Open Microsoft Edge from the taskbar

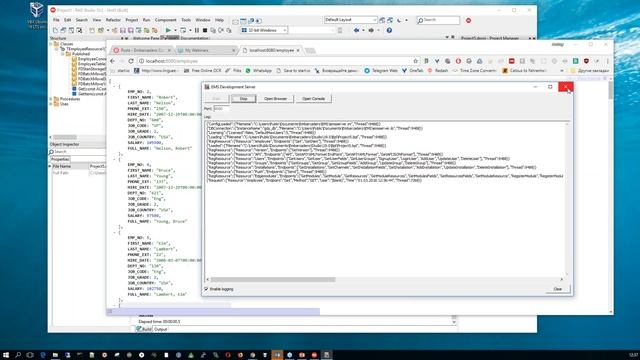42,355
